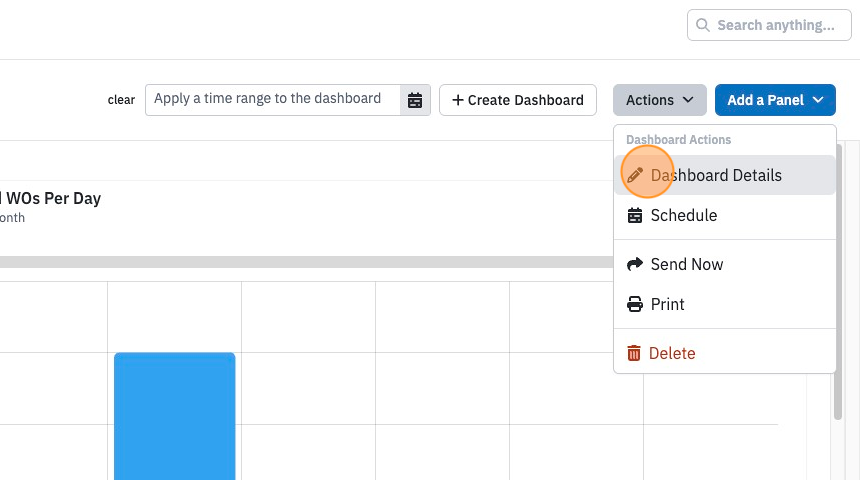Collapse the Actions dropdown menu
Image resolution: width=860 pixels, height=480 pixels.
click(x=660, y=100)
